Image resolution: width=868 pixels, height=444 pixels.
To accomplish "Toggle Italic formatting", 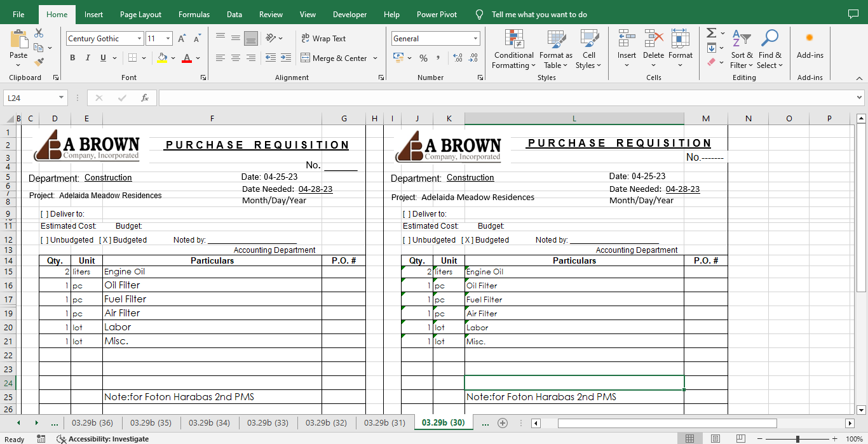I will (x=88, y=58).
